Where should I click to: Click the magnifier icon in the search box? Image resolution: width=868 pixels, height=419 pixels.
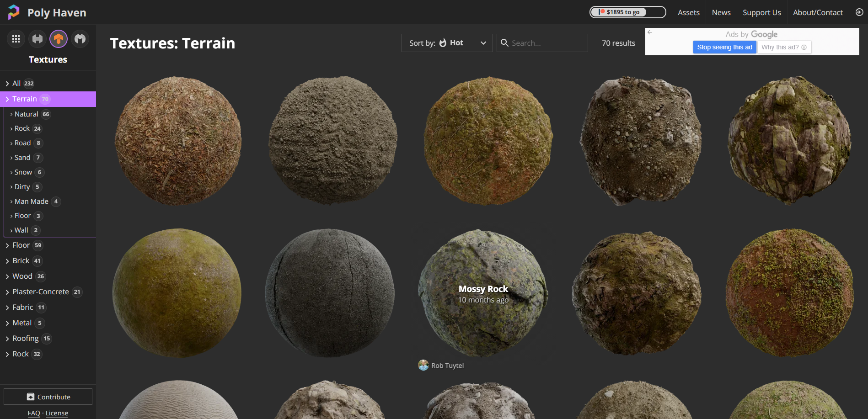click(x=504, y=43)
